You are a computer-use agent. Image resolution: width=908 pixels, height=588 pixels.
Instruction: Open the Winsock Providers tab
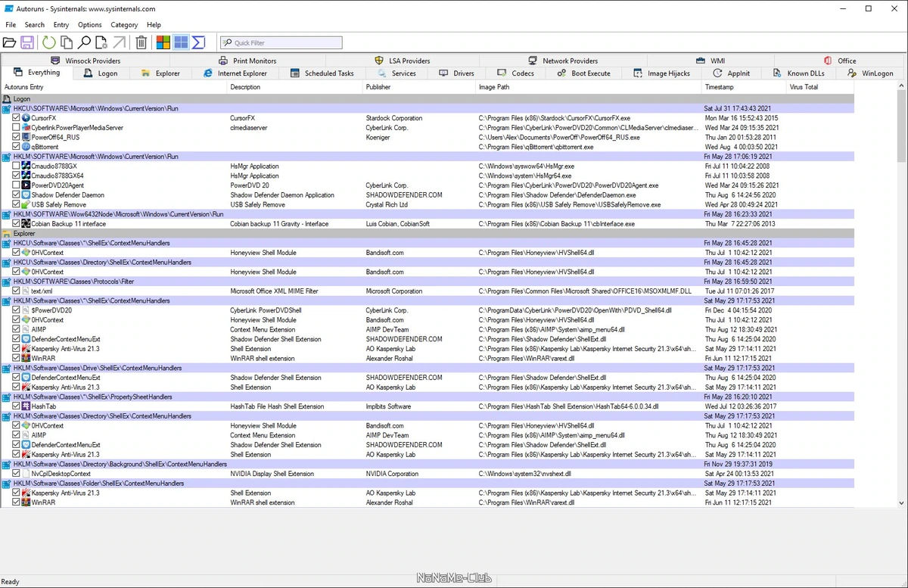coord(85,61)
